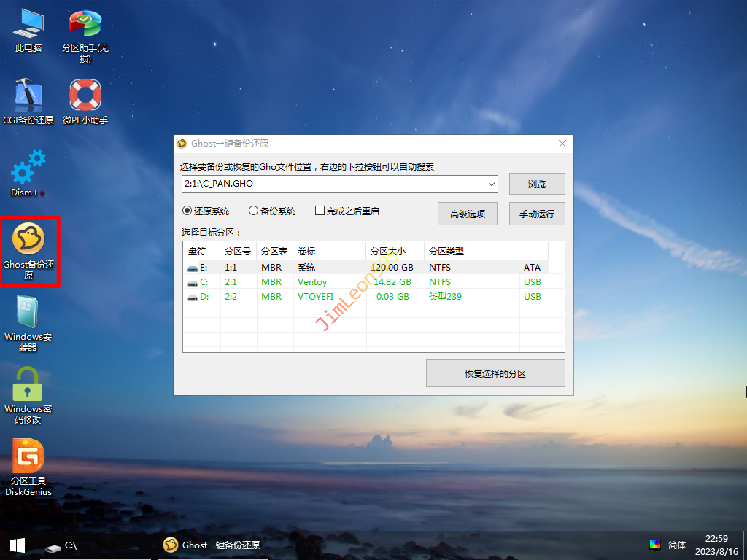
Task: Enable 完成之后重启 checkbox
Action: 320,211
